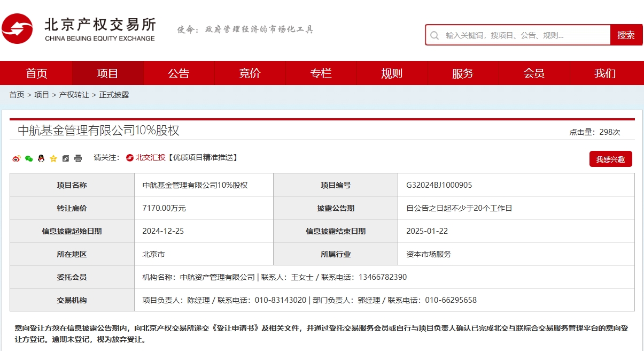Viewport: 644px width, 351px height.
Task: Click the 项目编号 header cell
Action: point(336,185)
